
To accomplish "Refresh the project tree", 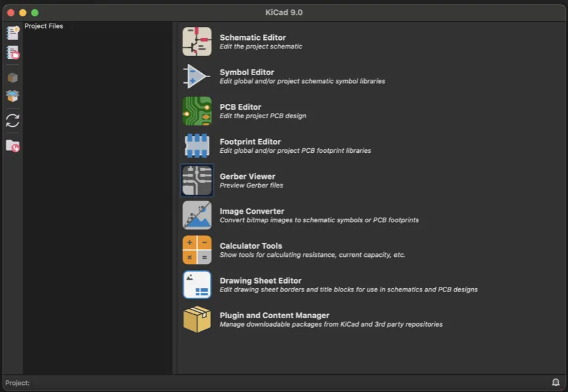I will pyautogui.click(x=11, y=120).
